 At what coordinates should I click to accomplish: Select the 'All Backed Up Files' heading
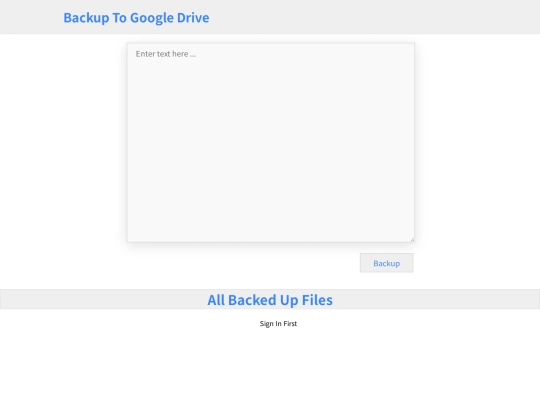click(x=270, y=300)
